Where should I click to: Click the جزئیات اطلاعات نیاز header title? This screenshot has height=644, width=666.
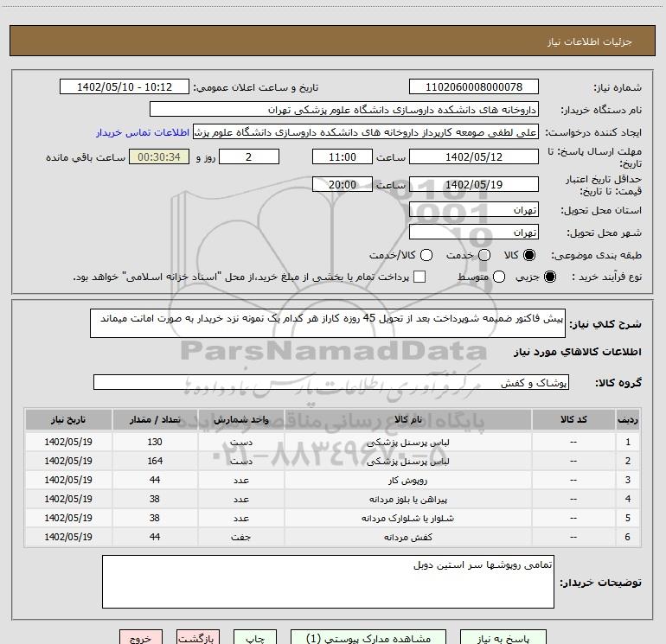[589, 41]
